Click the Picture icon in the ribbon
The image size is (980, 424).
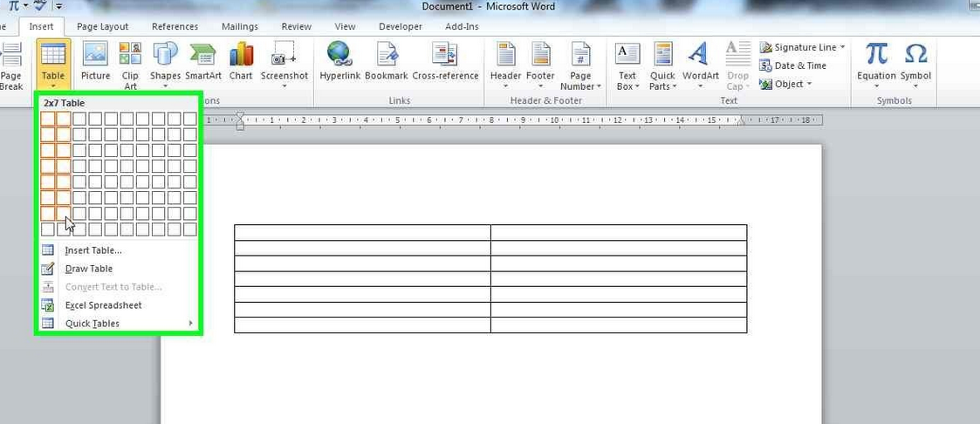(x=96, y=56)
